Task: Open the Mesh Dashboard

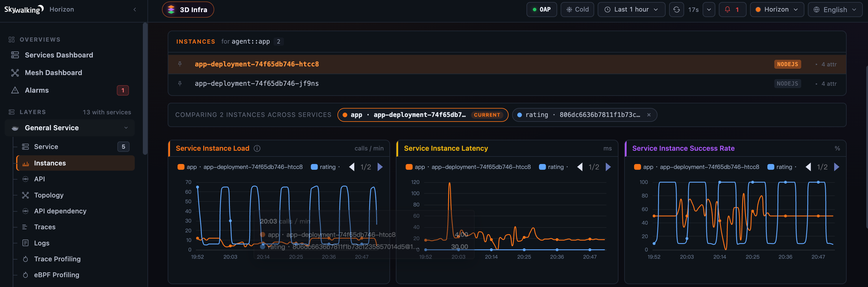Action: coord(53,73)
